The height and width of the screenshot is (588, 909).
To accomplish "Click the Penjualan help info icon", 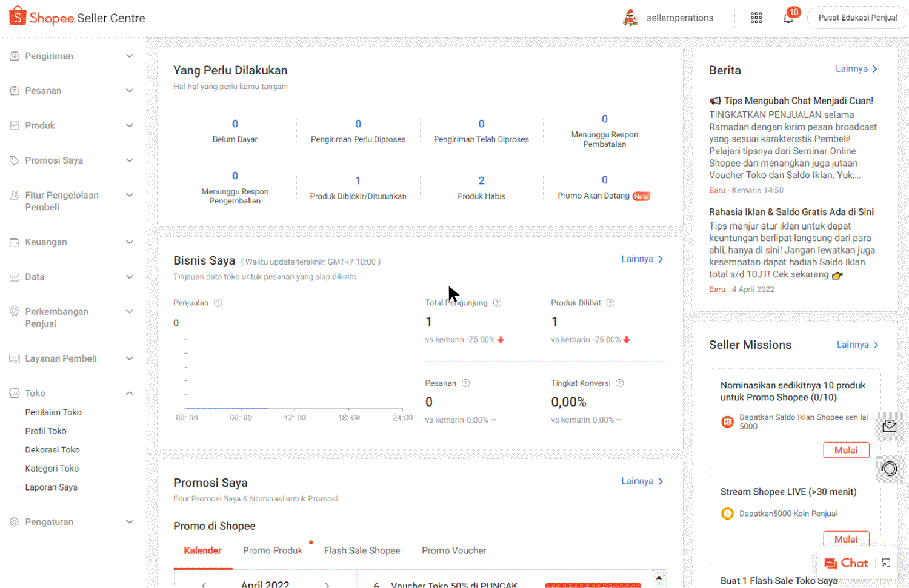I will tap(218, 303).
